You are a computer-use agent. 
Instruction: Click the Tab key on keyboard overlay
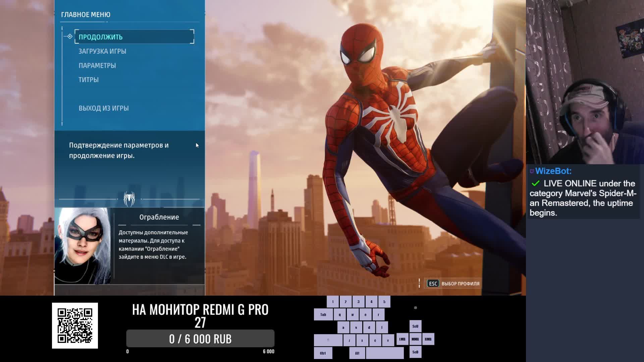coord(323,314)
